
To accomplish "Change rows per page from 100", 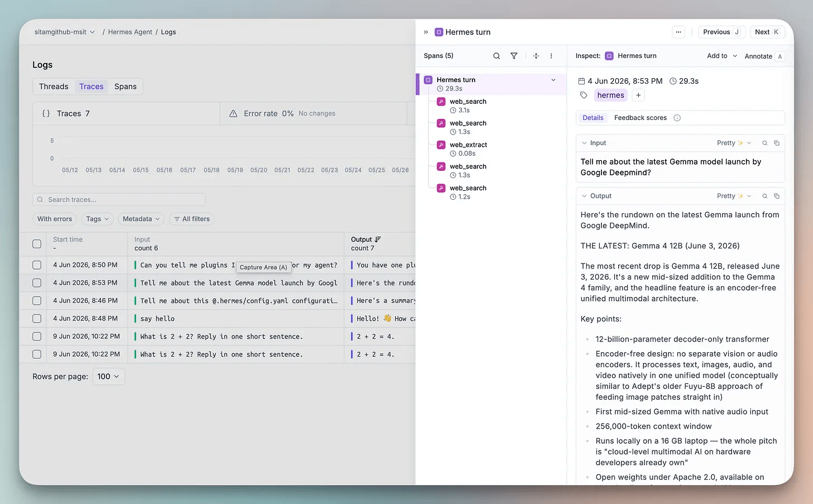I will click(x=108, y=377).
